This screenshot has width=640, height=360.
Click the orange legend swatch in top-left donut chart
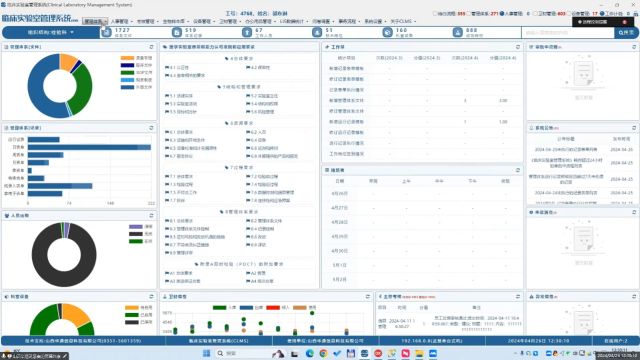(127, 58)
